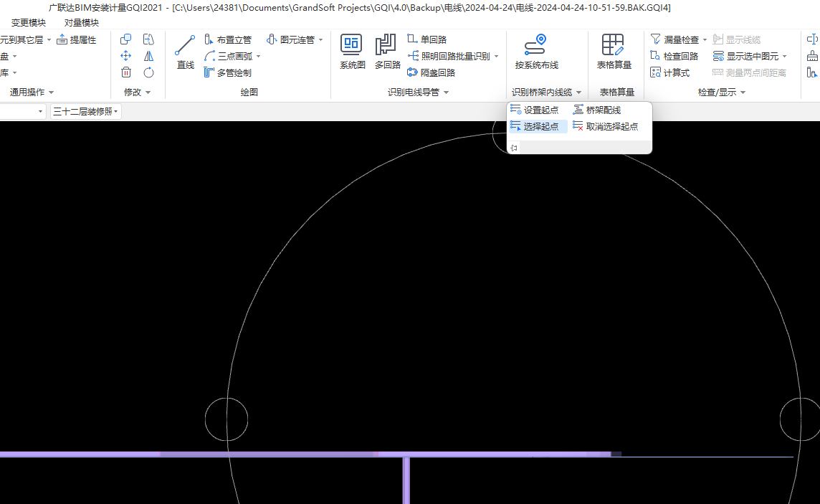
Task: Open the 计算式 formula viewer
Action: [x=670, y=72]
